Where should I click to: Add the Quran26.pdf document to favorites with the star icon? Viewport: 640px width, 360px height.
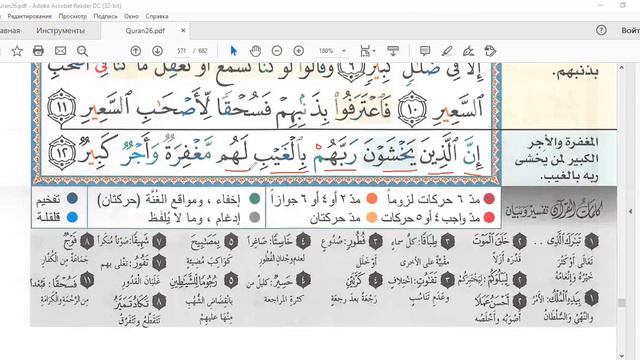17,51
